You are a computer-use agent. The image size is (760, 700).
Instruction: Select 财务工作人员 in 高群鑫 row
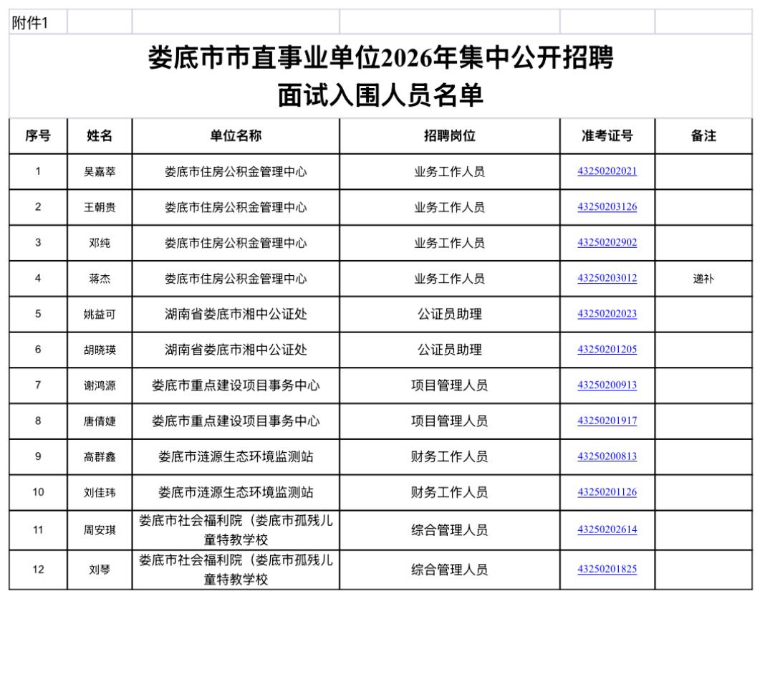pos(449,456)
